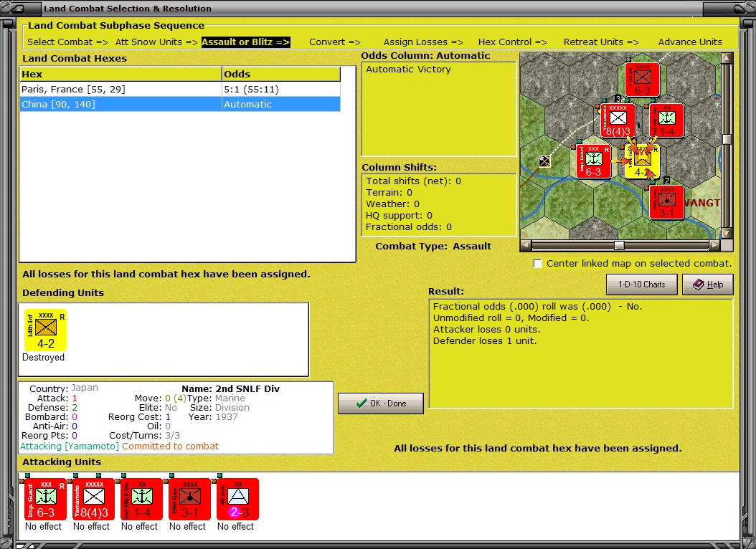Select the Yamamoto 8(4)3 attacking HQ unit

[x=93, y=499]
